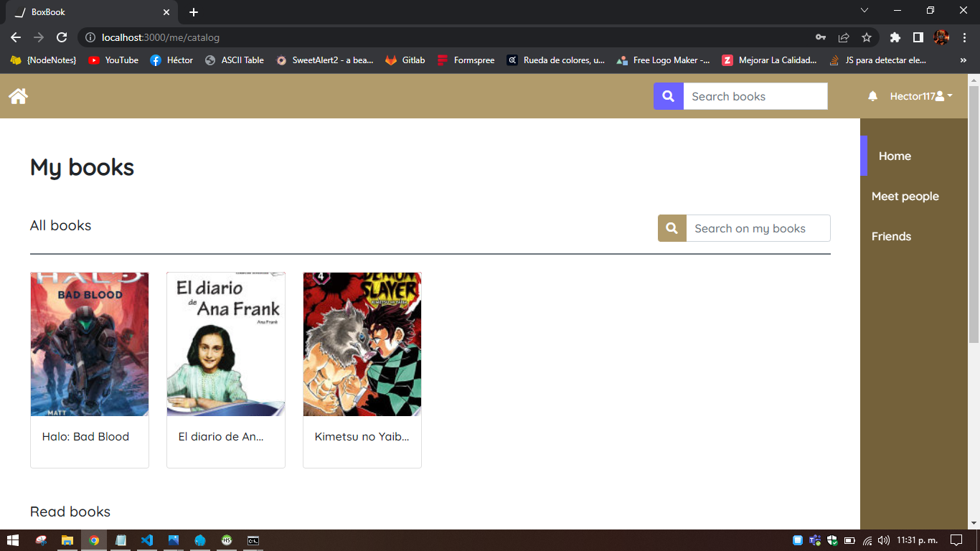Open the Halo: Bad Blood cover thumbnail
This screenshot has height=551, width=980.
[90, 344]
